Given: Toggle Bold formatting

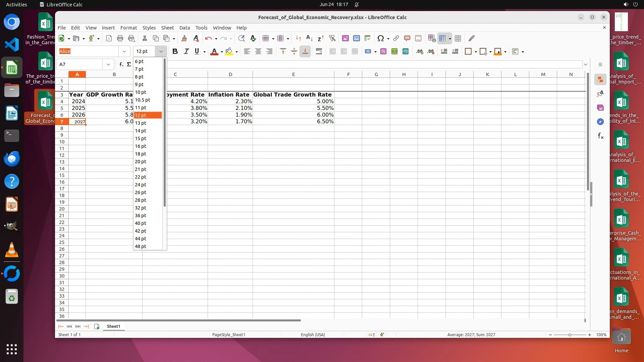Looking at the screenshot, I should click(175, 51).
